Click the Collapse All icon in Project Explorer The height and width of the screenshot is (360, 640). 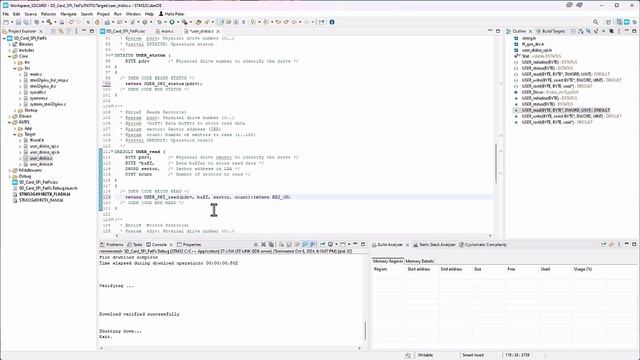(53, 31)
